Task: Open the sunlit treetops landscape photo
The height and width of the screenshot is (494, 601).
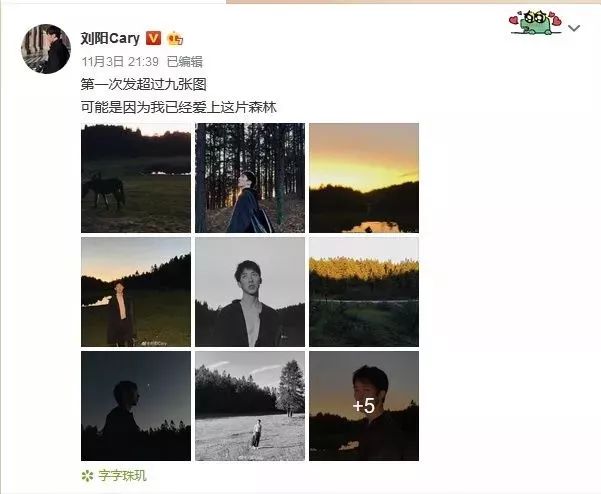Action: pyautogui.click(x=364, y=292)
